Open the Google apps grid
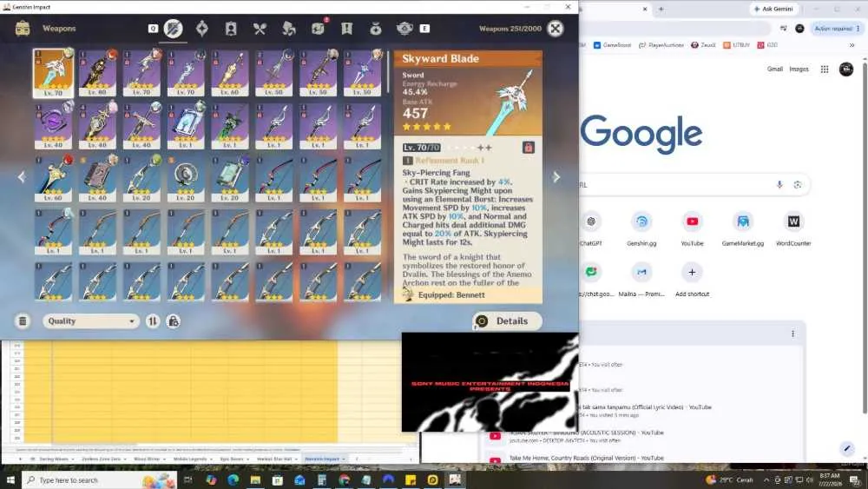Image resolution: width=868 pixels, height=489 pixels. point(825,69)
